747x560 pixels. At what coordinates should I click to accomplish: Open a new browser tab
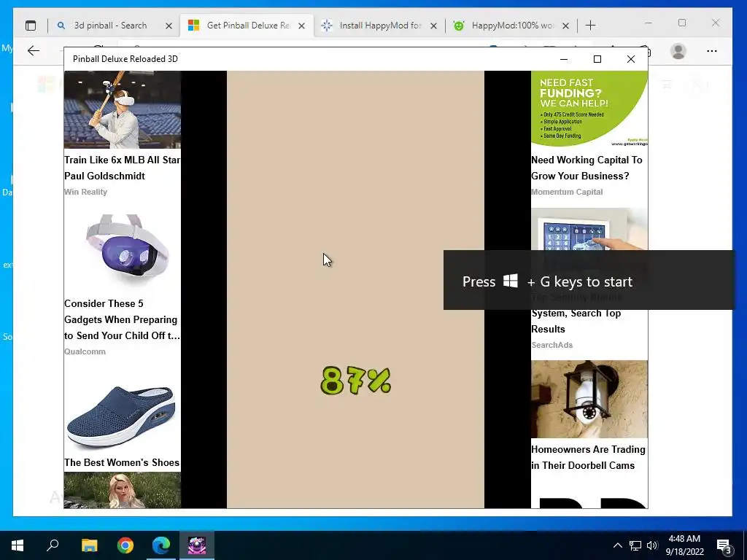coord(590,26)
